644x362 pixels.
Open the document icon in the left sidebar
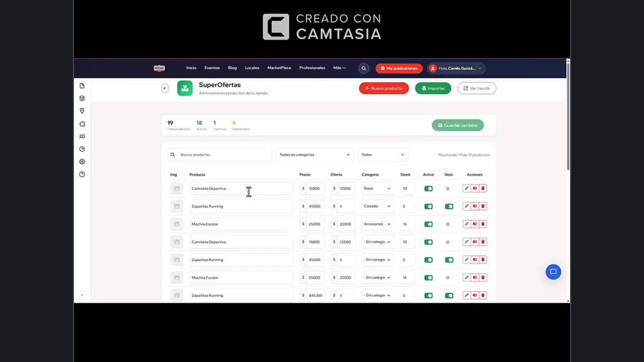click(82, 85)
